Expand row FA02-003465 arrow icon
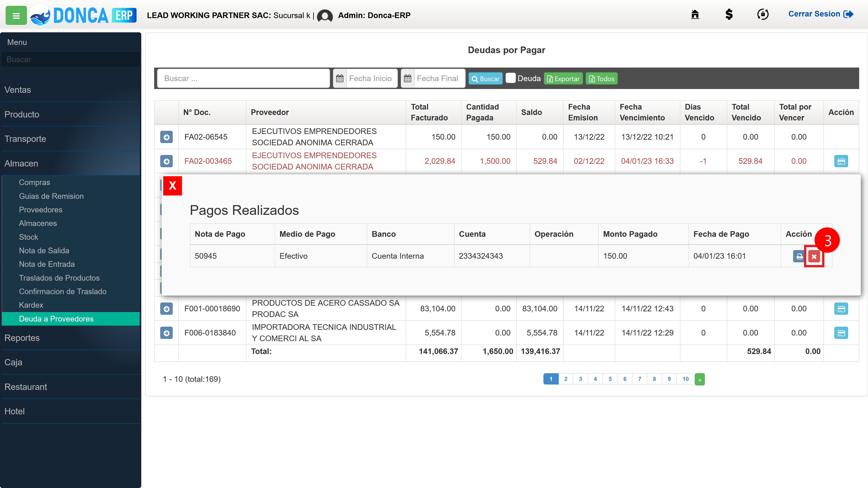This screenshot has width=868, height=488. 166,161
